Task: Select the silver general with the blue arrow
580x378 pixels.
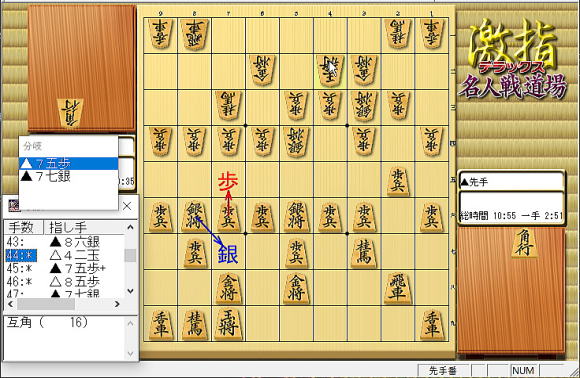Action: pyautogui.click(x=194, y=216)
